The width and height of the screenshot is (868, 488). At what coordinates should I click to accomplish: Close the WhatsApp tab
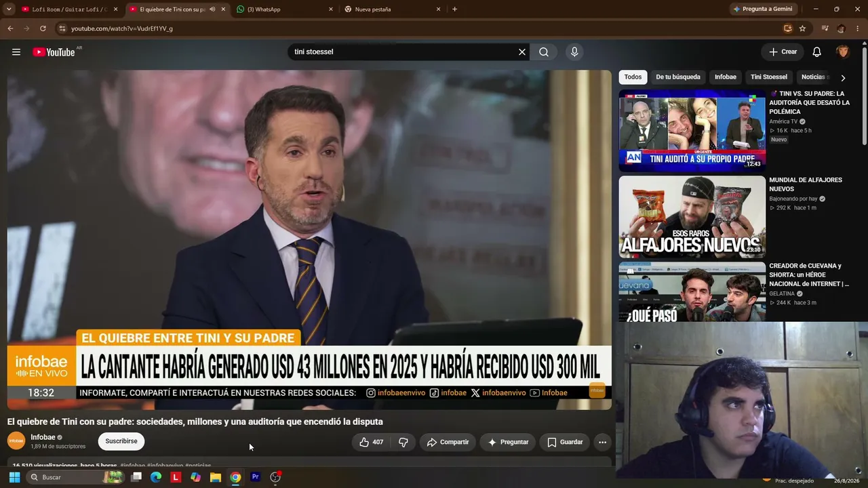tap(331, 9)
